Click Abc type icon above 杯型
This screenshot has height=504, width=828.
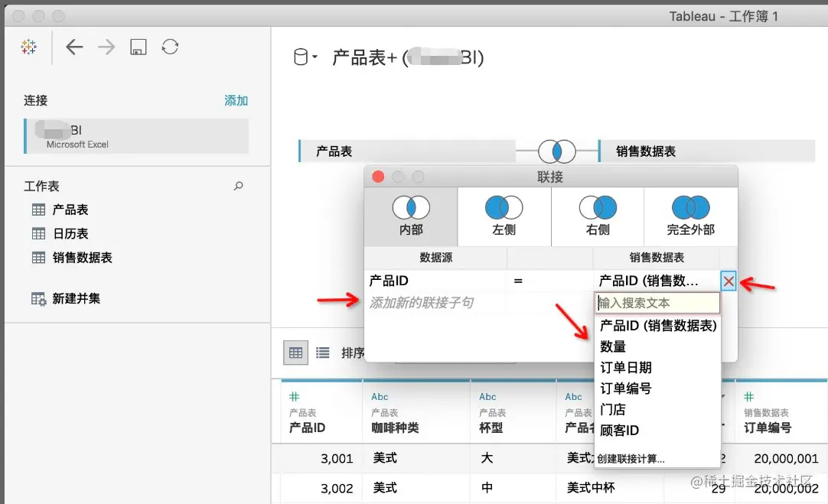pyautogui.click(x=487, y=396)
